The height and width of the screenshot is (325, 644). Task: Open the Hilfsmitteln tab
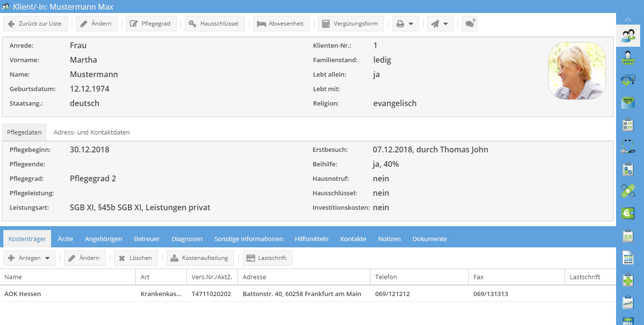(x=312, y=239)
